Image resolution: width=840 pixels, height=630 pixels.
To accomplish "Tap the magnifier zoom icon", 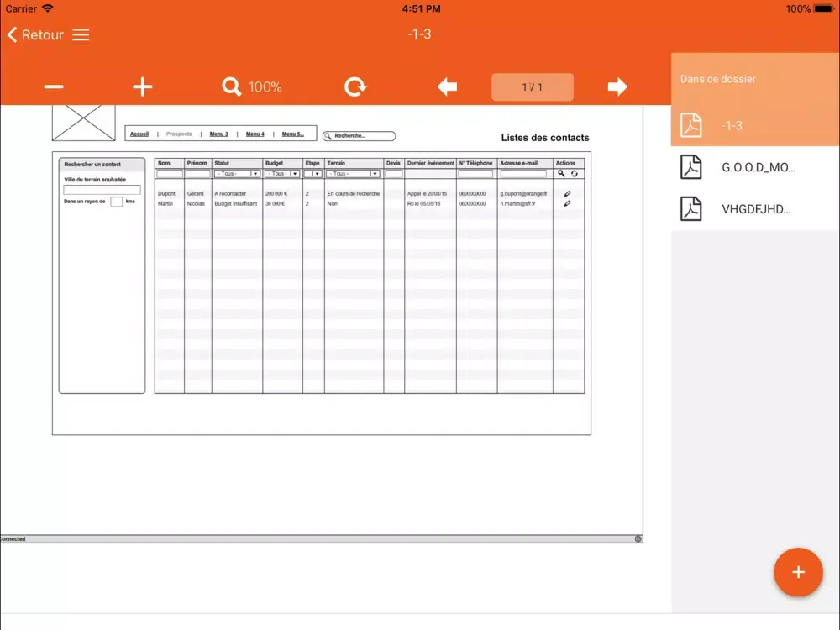I will pyautogui.click(x=232, y=87).
